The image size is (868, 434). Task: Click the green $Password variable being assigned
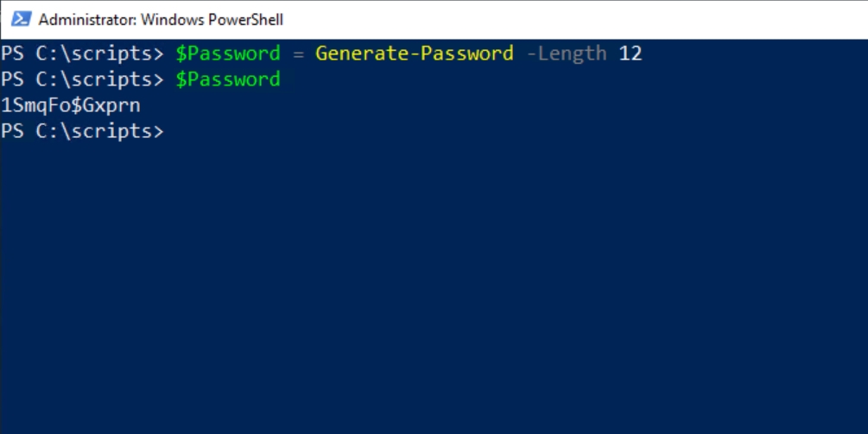point(228,53)
